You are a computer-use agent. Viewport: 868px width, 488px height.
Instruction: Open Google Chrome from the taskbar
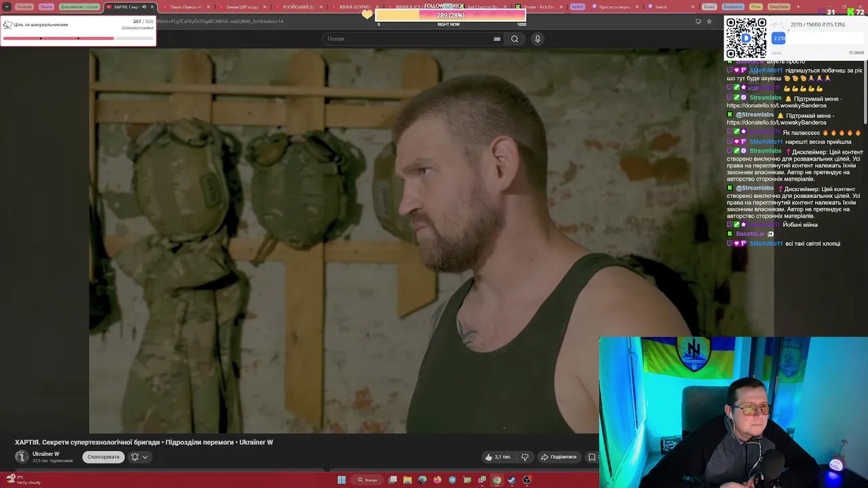(497, 480)
